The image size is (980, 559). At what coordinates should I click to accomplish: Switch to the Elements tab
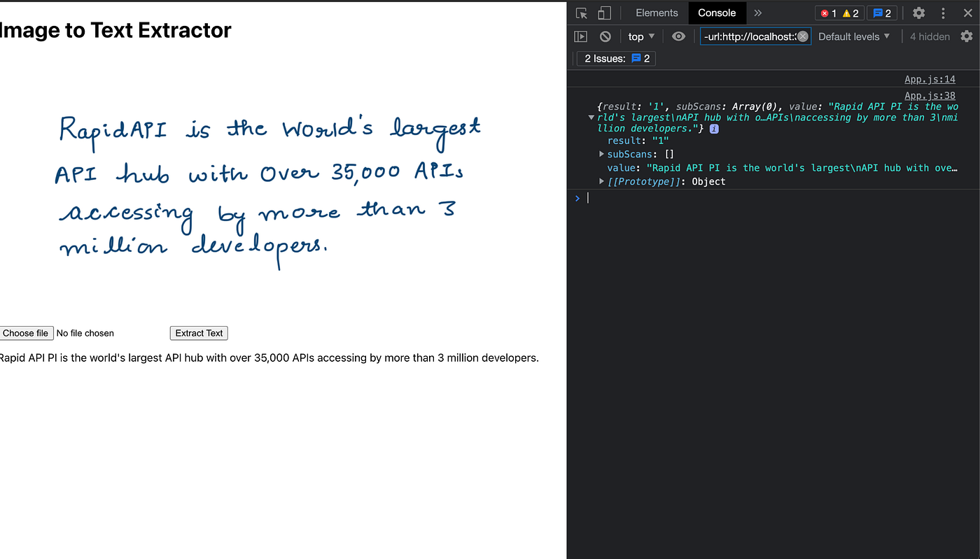[x=656, y=13]
